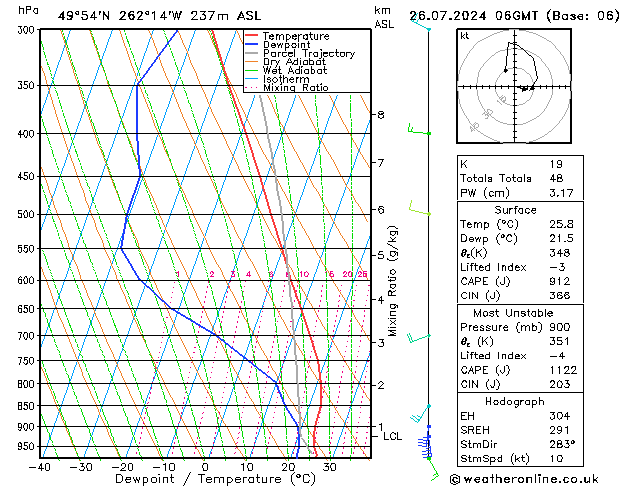The width and height of the screenshot is (629, 486).
Task: Click the red line sample beside Temperature legend
Action: (251, 35)
